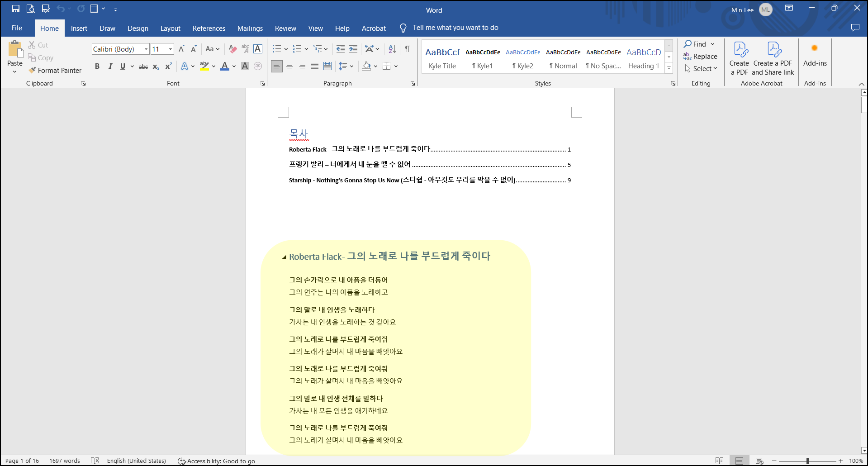The image size is (868, 466).
Task: Switch to the Design tab
Action: [138, 28]
